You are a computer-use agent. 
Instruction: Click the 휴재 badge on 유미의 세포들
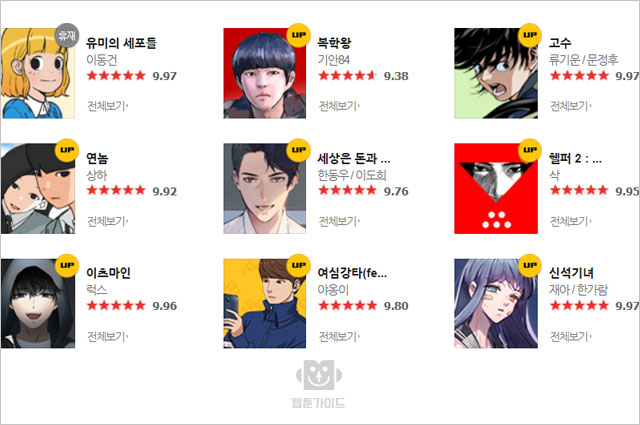click(67, 35)
